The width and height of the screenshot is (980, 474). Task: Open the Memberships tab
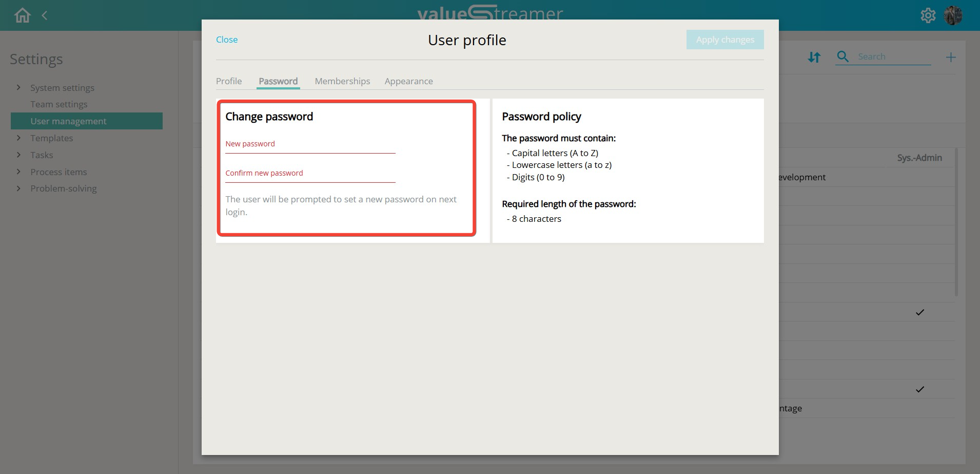pyautogui.click(x=342, y=81)
